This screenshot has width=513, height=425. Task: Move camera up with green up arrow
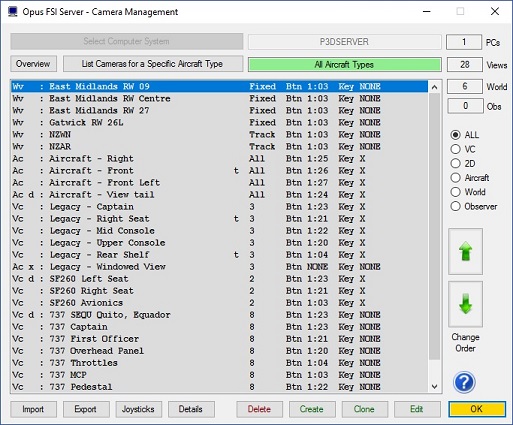click(465, 251)
